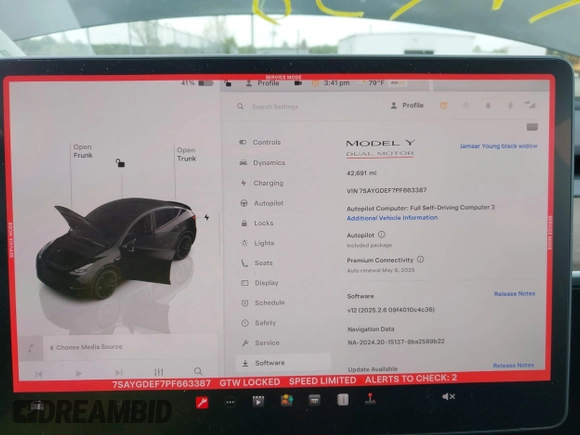
Task: Open Profile in the settings header
Action: click(x=407, y=106)
